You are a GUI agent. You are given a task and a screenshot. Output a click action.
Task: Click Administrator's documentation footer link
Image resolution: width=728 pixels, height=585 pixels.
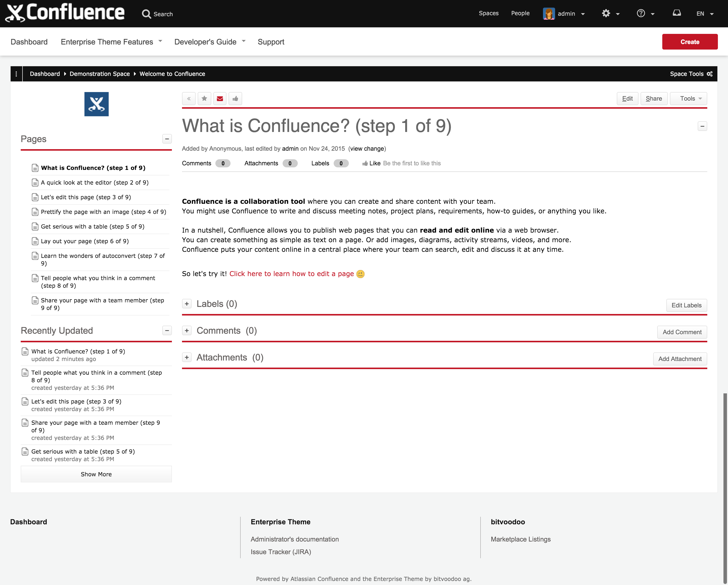coord(294,539)
